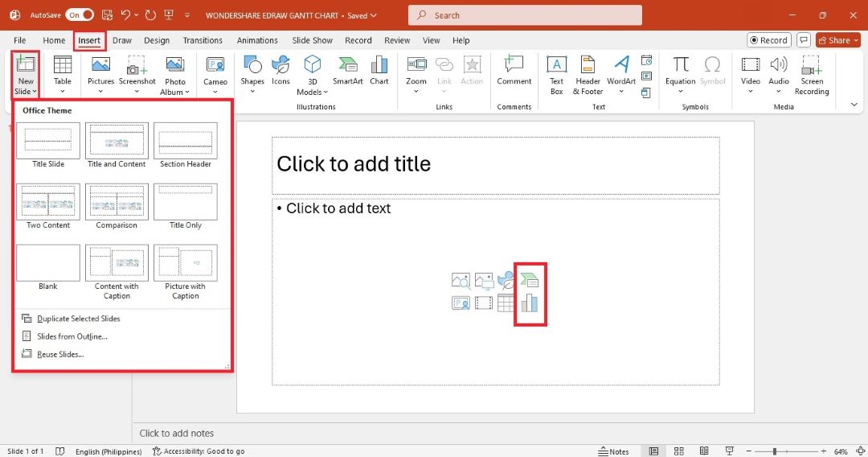Toggle AutoSave switch off

[x=80, y=15]
